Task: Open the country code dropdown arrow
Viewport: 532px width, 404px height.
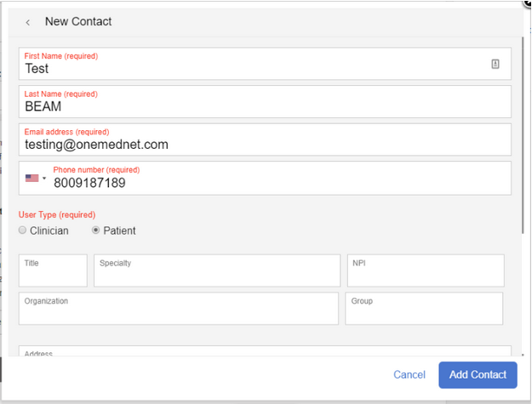Action: click(x=44, y=179)
